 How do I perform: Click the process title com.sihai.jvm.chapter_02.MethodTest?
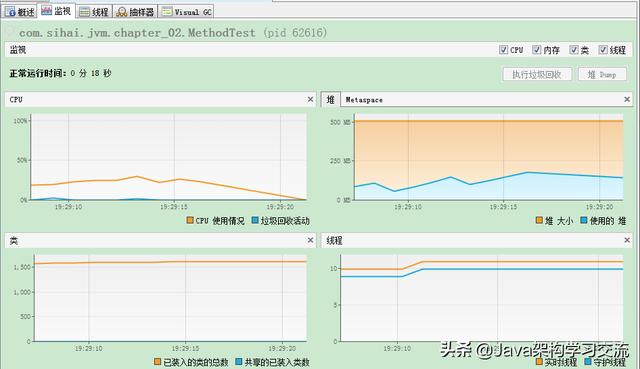(137, 33)
